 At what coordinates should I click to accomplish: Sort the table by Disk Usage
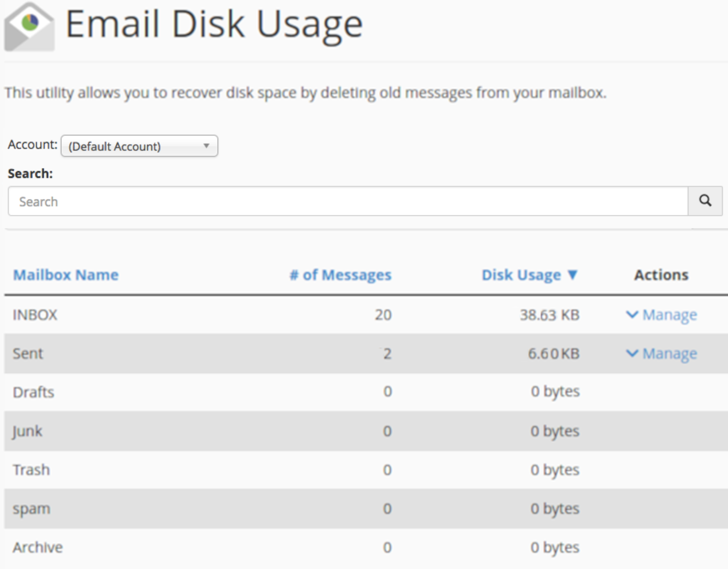pyautogui.click(x=522, y=275)
